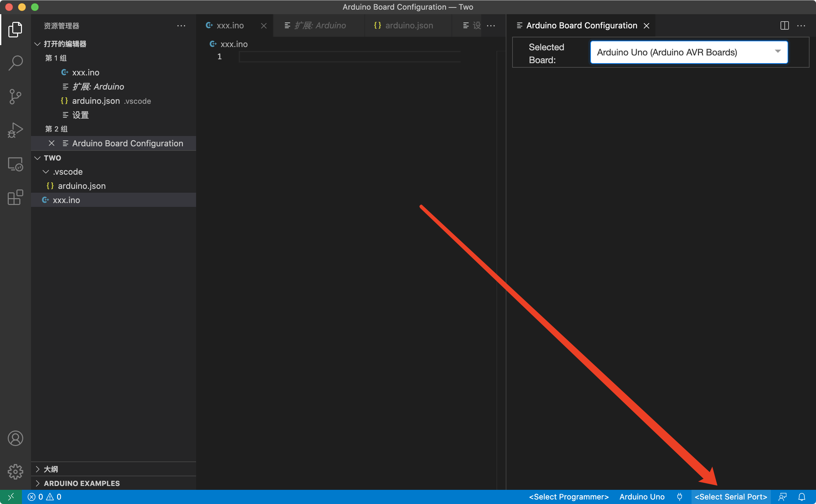Click line 1 in the xxx.ino editor
Image resolution: width=816 pixels, height=504 pixels.
[x=349, y=57]
